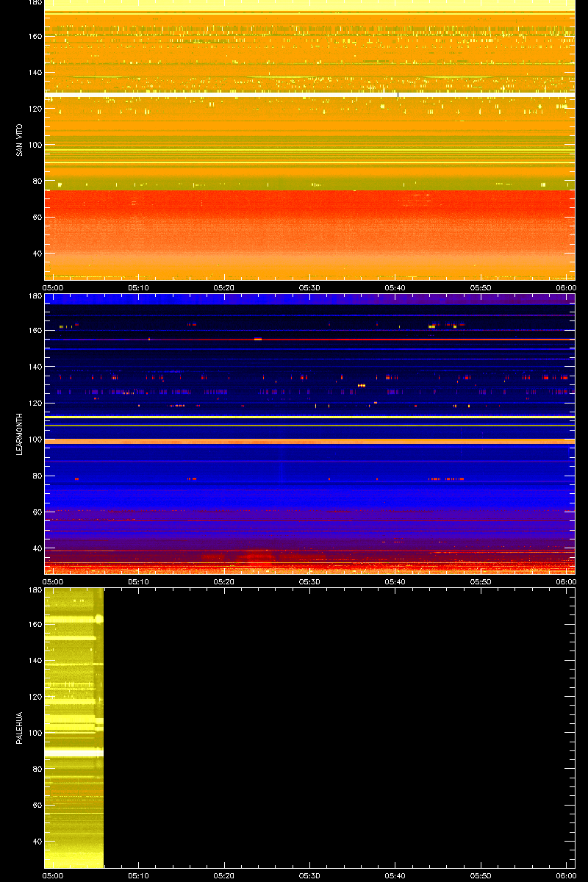The width and height of the screenshot is (588, 882).
Task: Click the 100 tick on Palehua axis
Action: coord(35,734)
